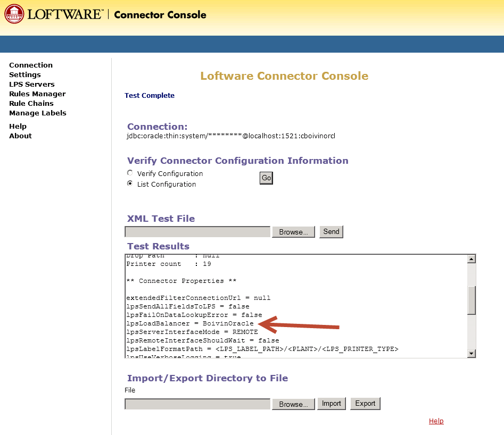
Task: Select List Configuration option
Action: coord(129,183)
